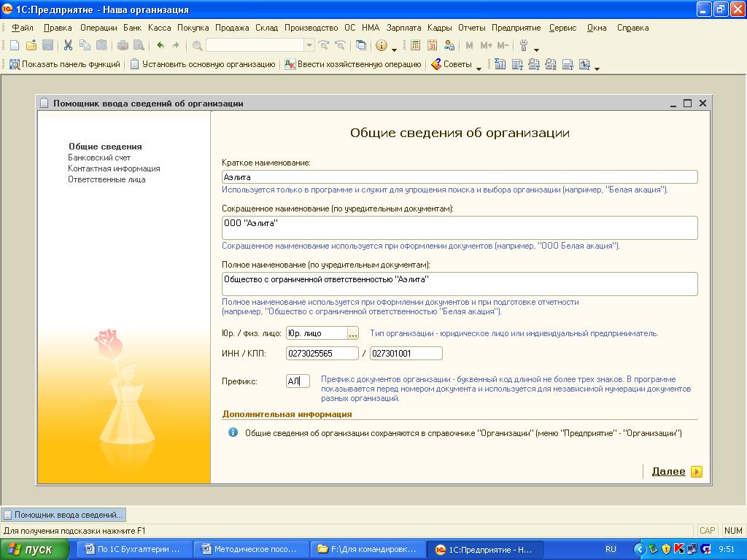747x560 pixels.
Task: Click the windows list icon
Action: click(x=361, y=45)
